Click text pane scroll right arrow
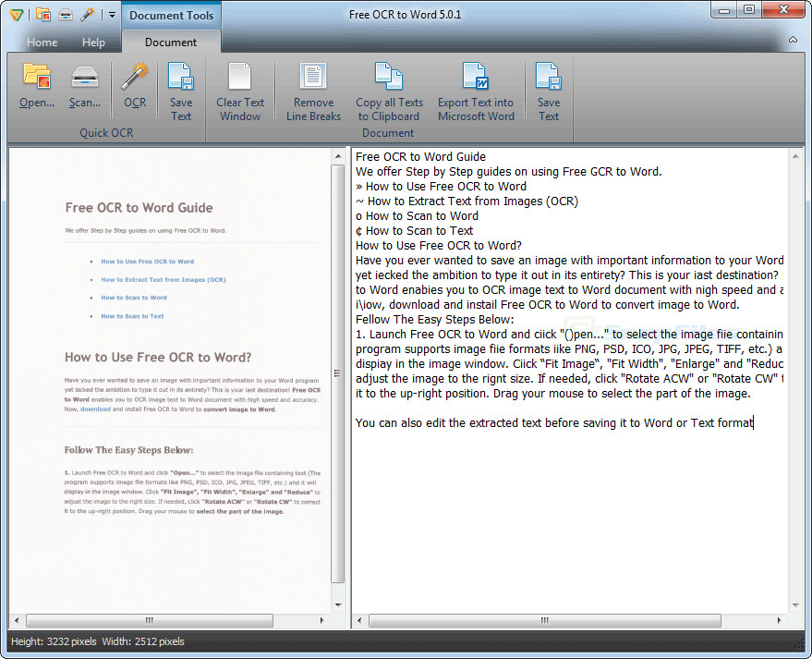The height and width of the screenshot is (659, 812). click(780, 620)
